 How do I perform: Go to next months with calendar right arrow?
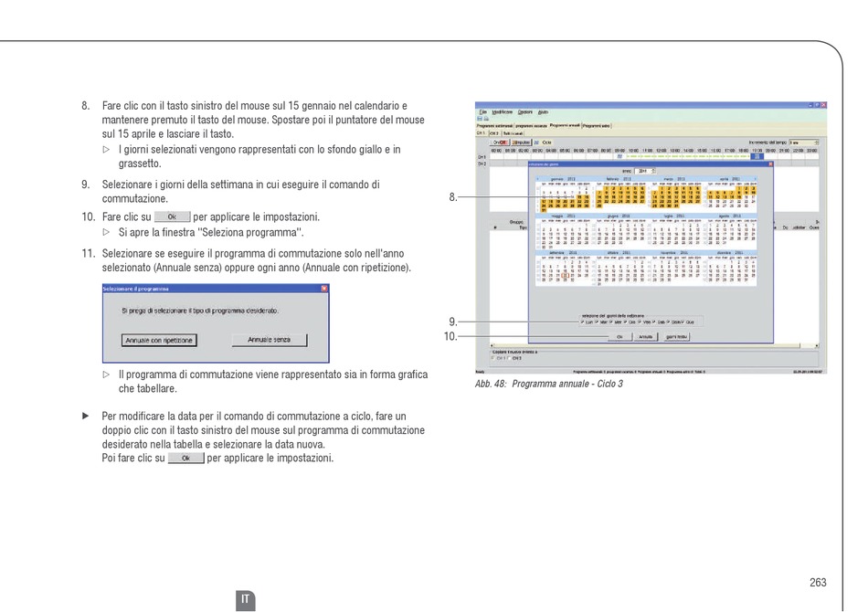754,179
